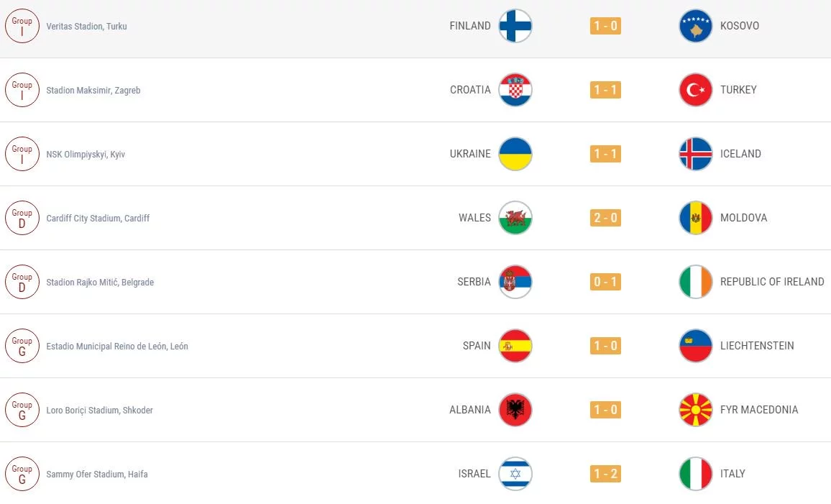Open the CROATIA team name link
The width and height of the screenshot is (831, 504).
[470, 90]
